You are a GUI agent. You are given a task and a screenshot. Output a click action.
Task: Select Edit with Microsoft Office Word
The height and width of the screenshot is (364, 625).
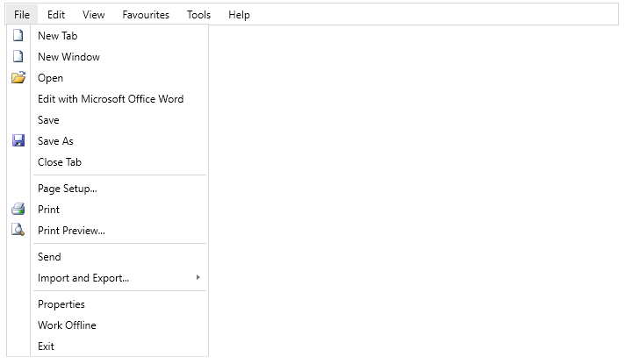click(x=108, y=99)
